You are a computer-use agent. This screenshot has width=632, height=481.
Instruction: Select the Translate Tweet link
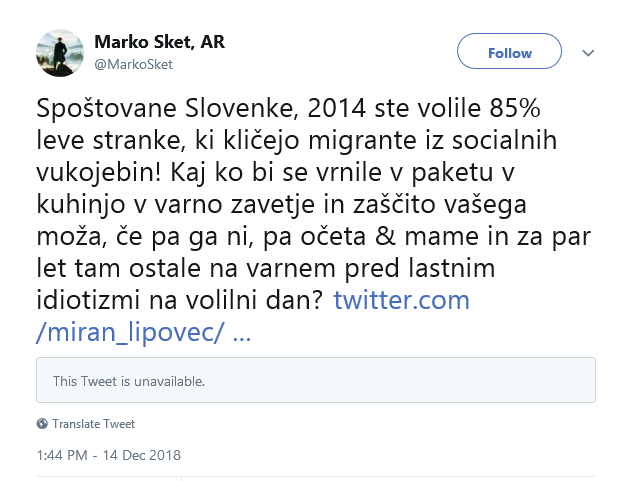tap(94, 424)
